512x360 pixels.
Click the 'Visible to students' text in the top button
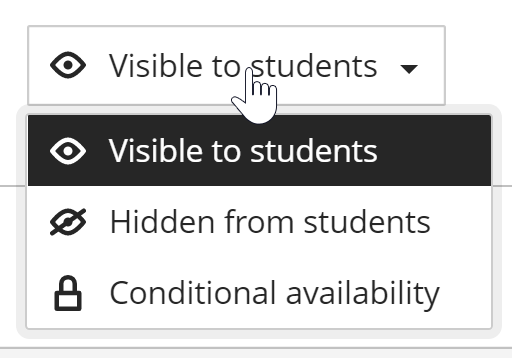click(243, 66)
